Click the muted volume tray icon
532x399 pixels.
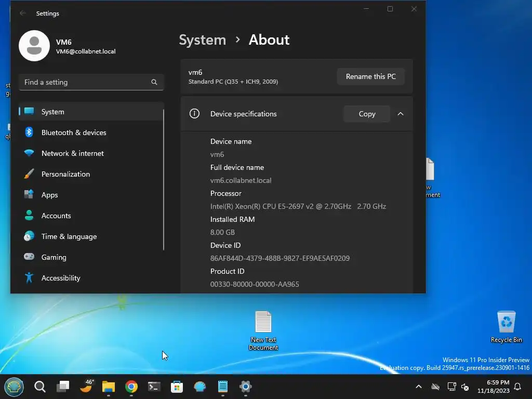pyautogui.click(x=465, y=387)
